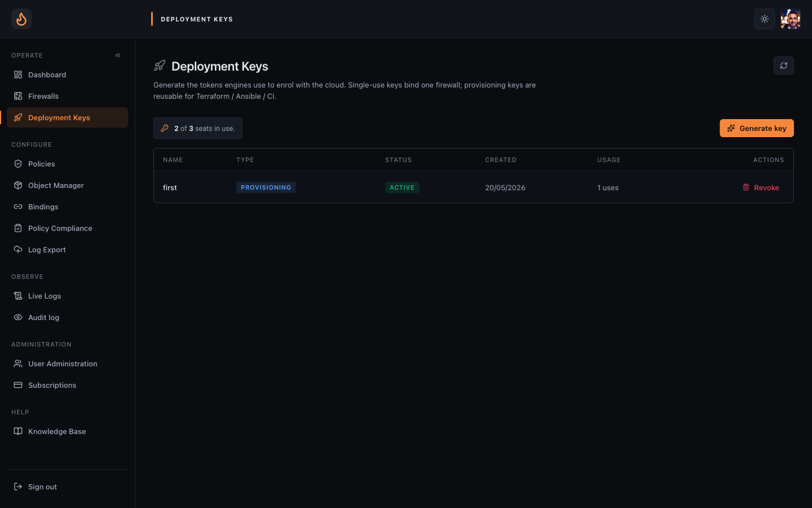Screen dimensions: 812x508
Task: Navigate to Object Manager
Action: tap(67, 185)
